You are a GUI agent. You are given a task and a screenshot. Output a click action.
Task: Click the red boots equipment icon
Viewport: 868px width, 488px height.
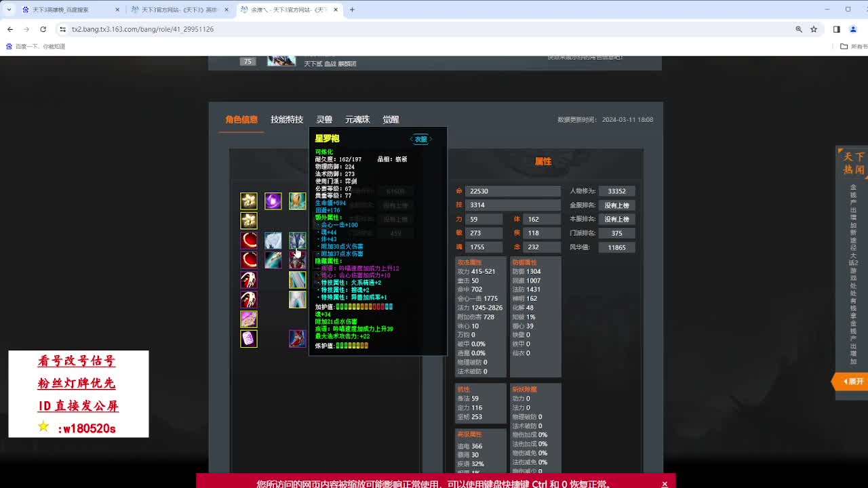tap(297, 338)
